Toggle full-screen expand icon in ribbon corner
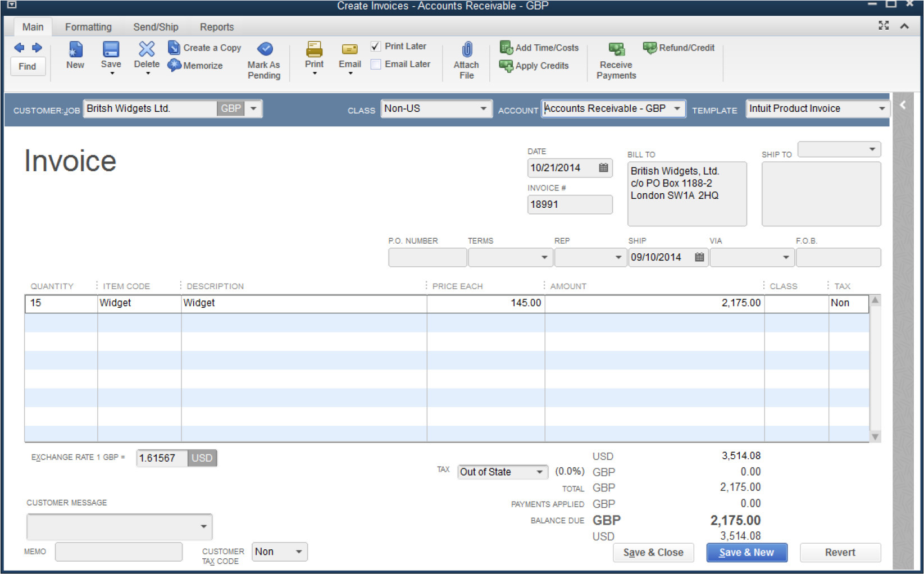924x574 pixels. pyautogui.click(x=884, y=25)
